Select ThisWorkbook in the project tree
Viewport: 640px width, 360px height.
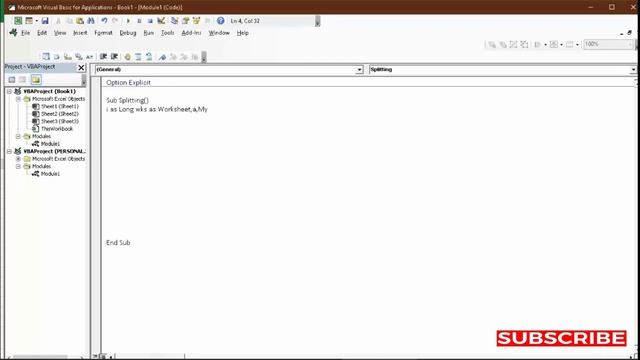(x=57, y=129)
